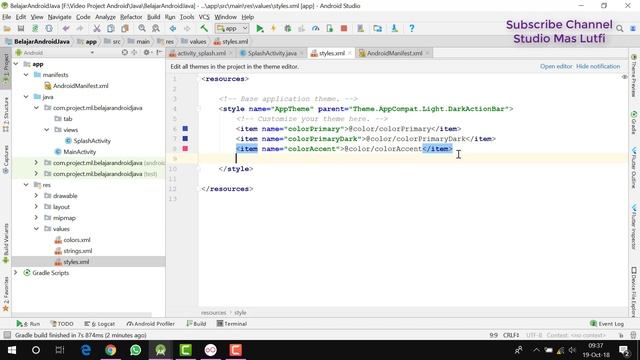Viewport: 640px width, 360px height.
Task: Open the Android Profiler tool window button
Action: coord(151,324)
